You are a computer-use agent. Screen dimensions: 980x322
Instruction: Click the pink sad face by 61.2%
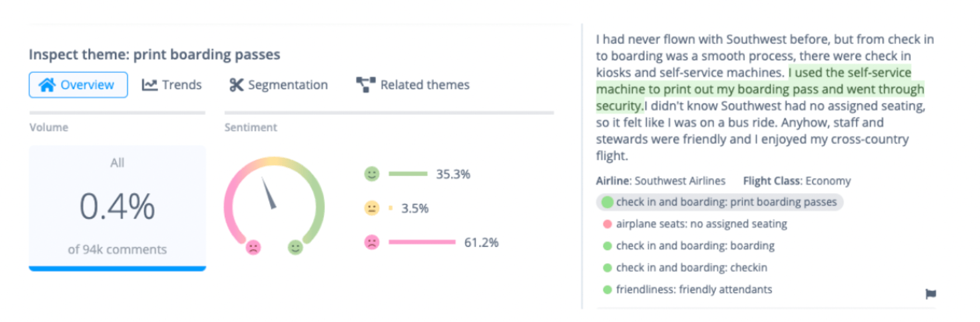coord(372,242)
